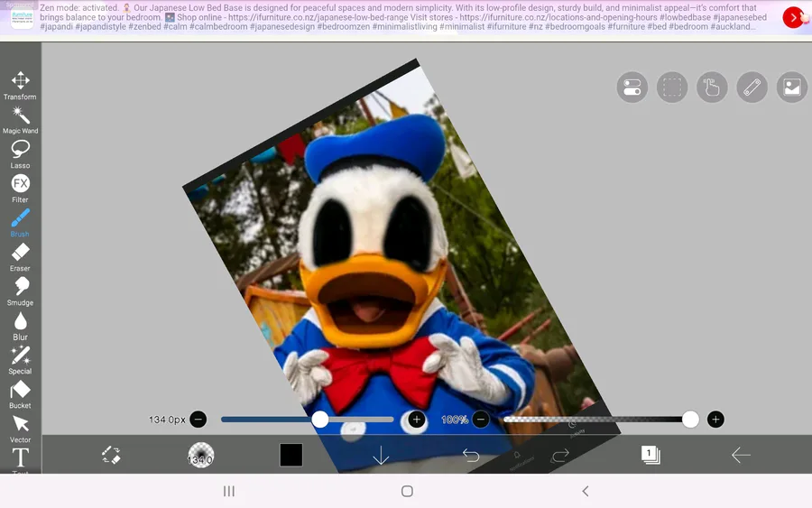Select the Bucket fill tool

(x=20, y=394)
